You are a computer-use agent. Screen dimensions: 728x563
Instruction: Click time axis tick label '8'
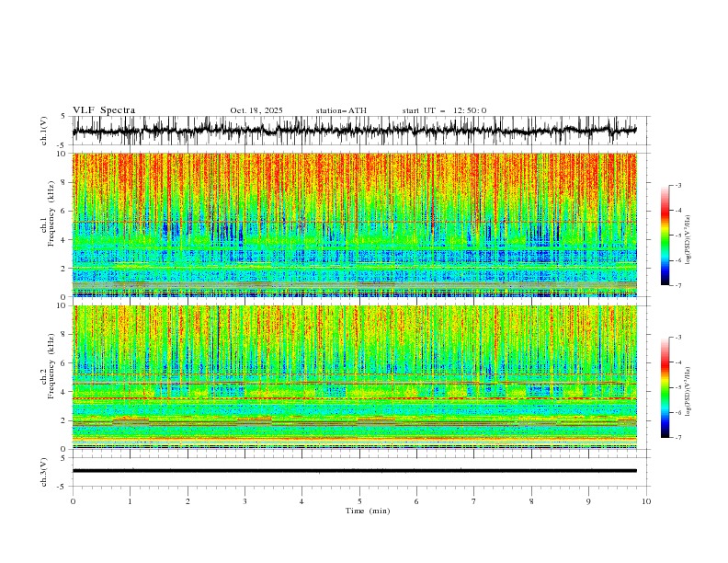(x=531, y=501)
